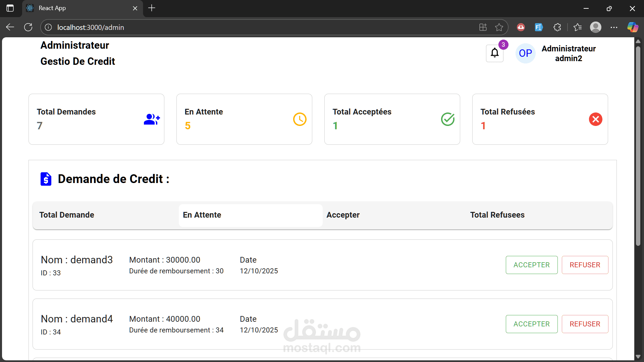The image size is (644, 362).
Task: Click the Demande de Credit heading
Action: [113, 179]
